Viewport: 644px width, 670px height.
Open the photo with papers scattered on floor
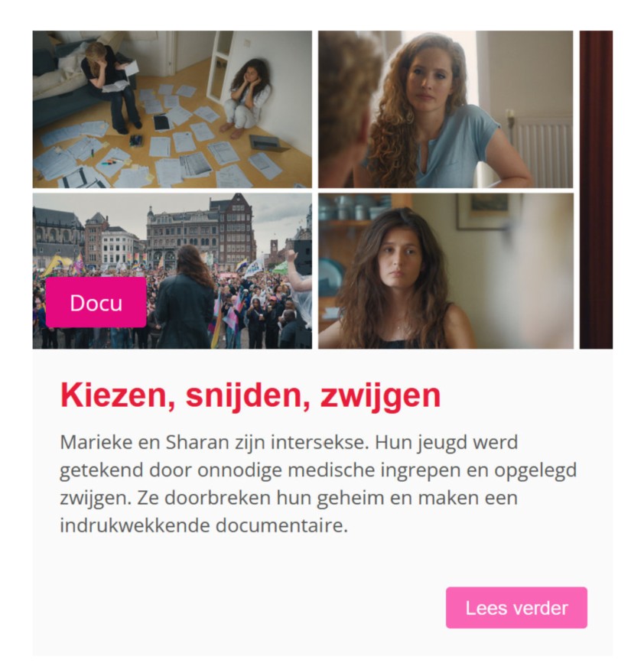(x=172, y=109)
